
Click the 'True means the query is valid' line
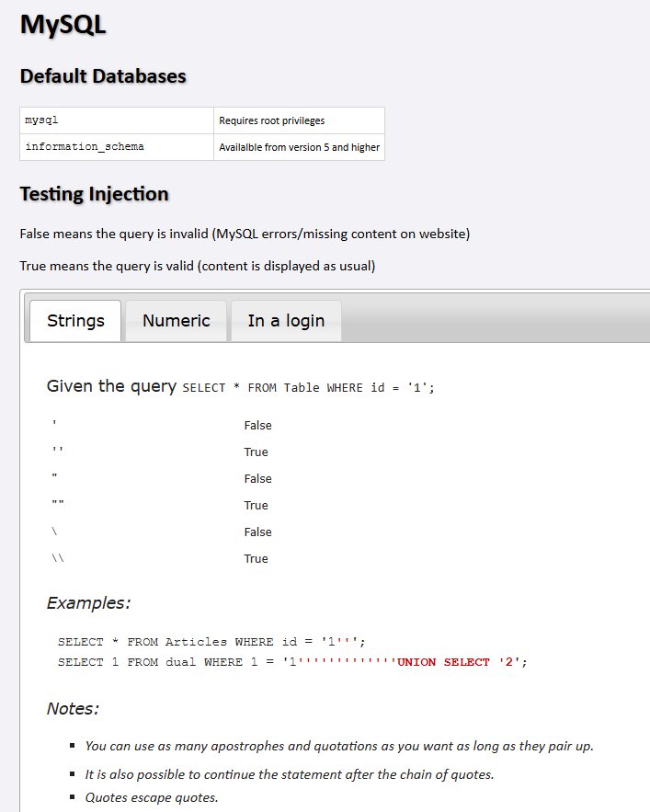coord(198,266)
